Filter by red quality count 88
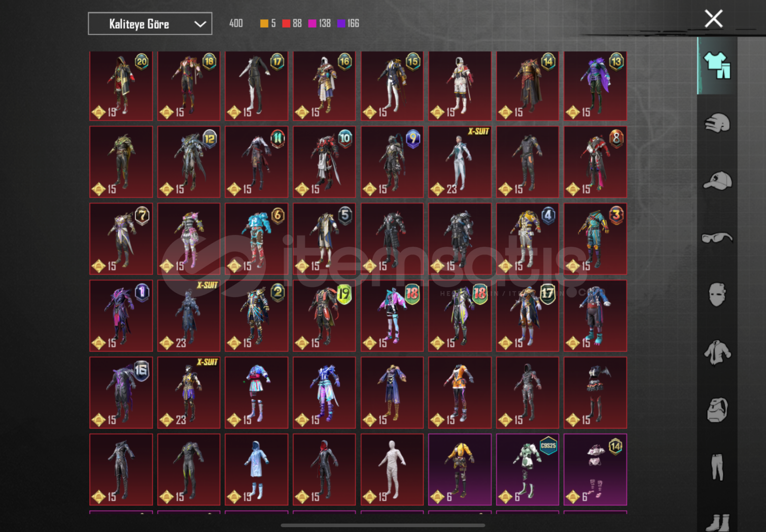 (x=292, y=23)
